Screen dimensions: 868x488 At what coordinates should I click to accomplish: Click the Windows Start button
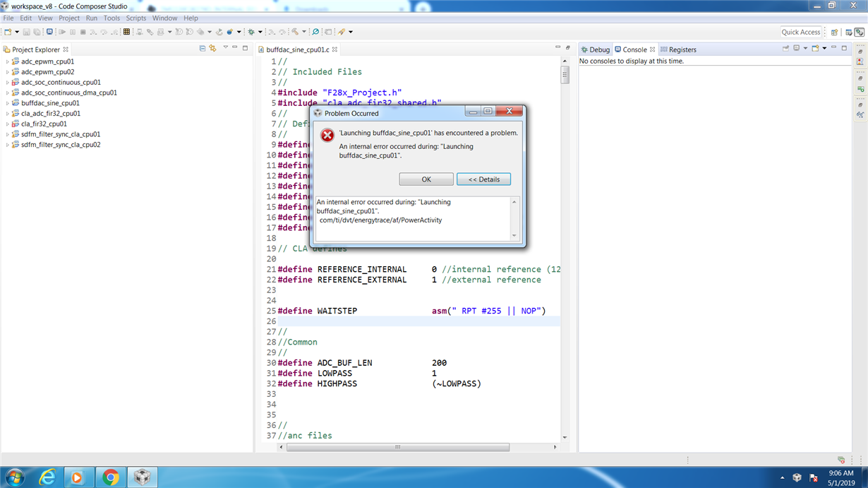pos(14,477)
